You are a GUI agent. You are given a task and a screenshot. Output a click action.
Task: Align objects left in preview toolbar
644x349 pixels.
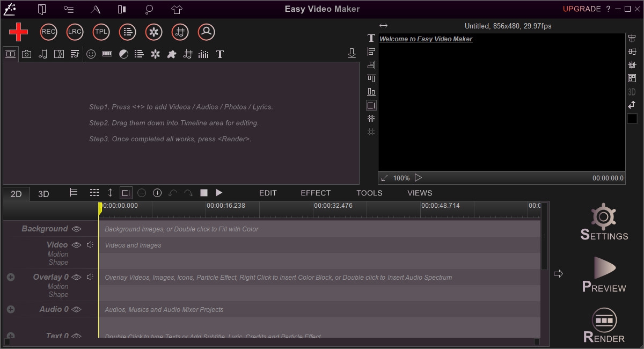click(371, 52)
